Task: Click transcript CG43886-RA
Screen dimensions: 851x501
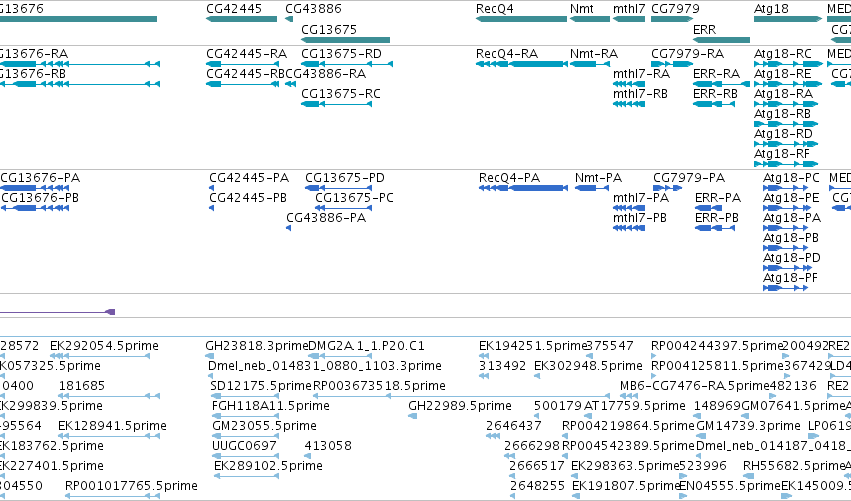Action: tap(290, 84)
